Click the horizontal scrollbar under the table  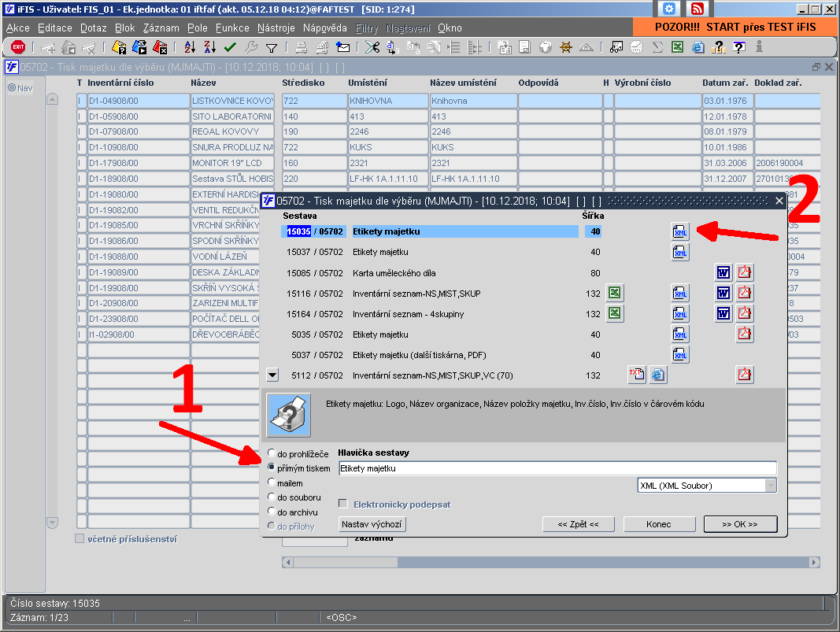point(551,563)
